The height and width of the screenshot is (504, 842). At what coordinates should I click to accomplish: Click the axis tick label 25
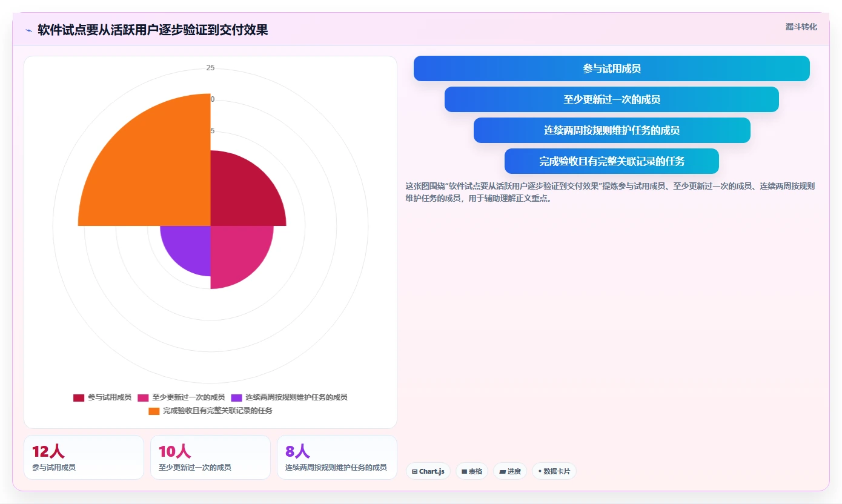(x=210, y=68)
